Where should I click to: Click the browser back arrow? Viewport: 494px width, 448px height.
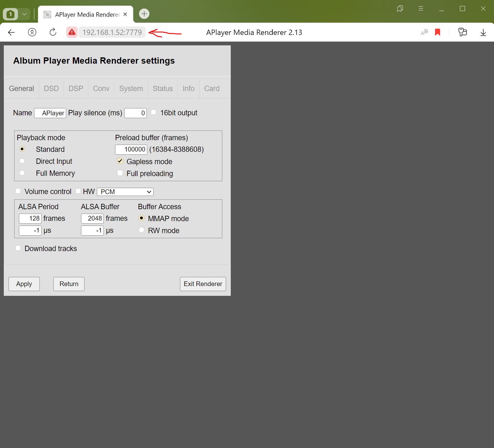(11, 32)
